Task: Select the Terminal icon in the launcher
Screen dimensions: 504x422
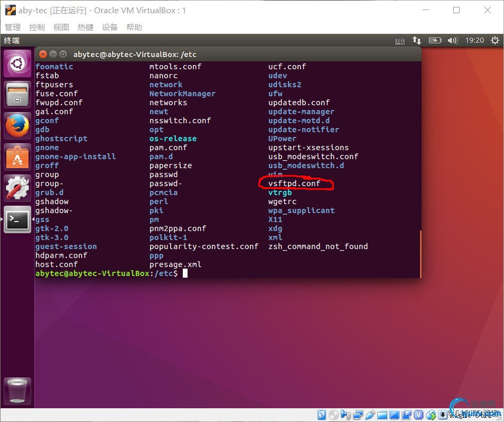Action: tap(17, 219)
